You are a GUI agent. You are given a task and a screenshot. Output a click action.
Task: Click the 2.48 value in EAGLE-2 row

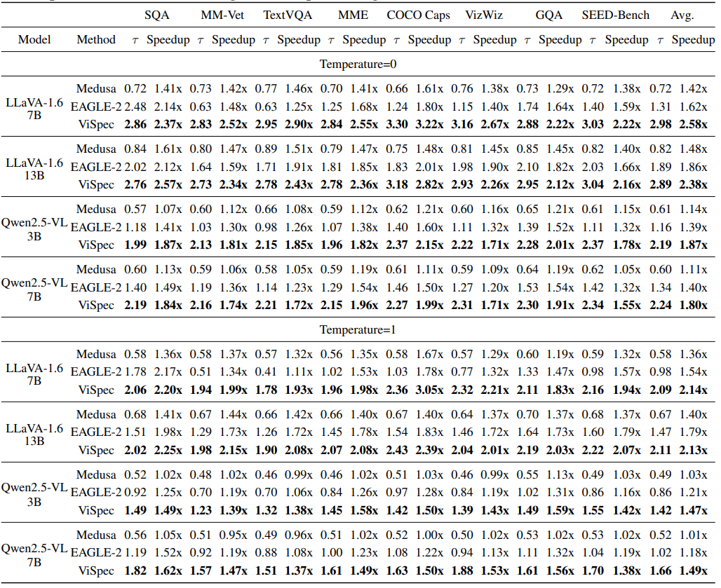click(135, 107)
